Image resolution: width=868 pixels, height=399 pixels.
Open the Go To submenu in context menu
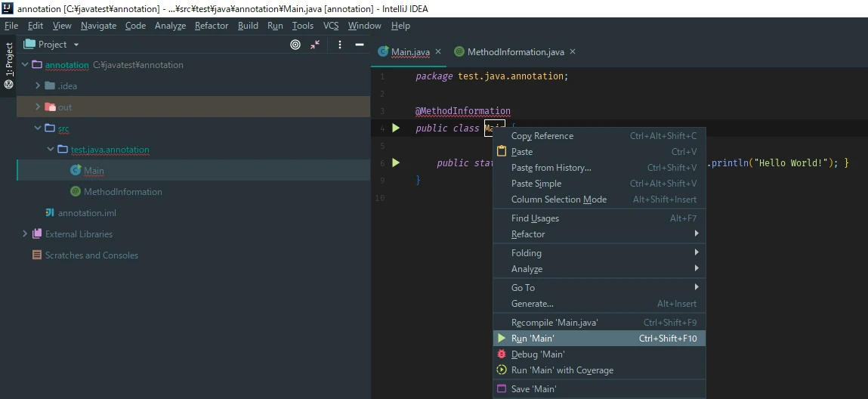tap(600, 288)
